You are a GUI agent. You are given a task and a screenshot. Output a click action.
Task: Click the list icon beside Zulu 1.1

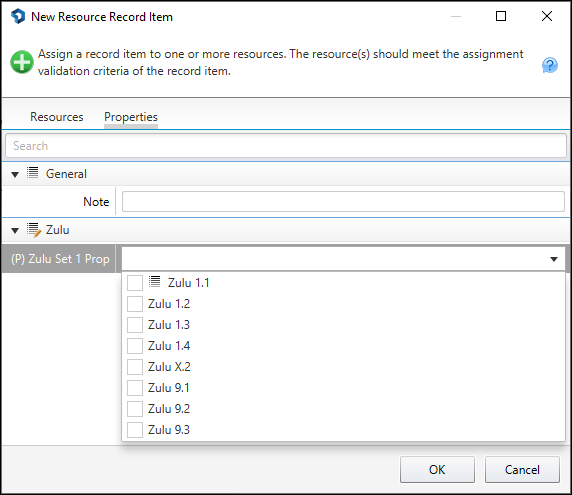pos(154,281)
